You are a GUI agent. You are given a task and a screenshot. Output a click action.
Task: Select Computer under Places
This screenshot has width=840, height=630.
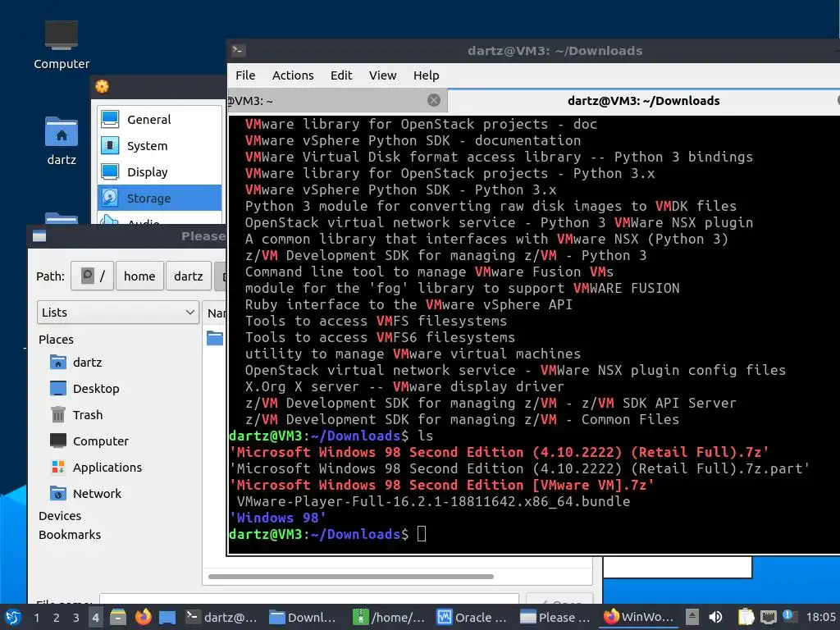(100, 441)
